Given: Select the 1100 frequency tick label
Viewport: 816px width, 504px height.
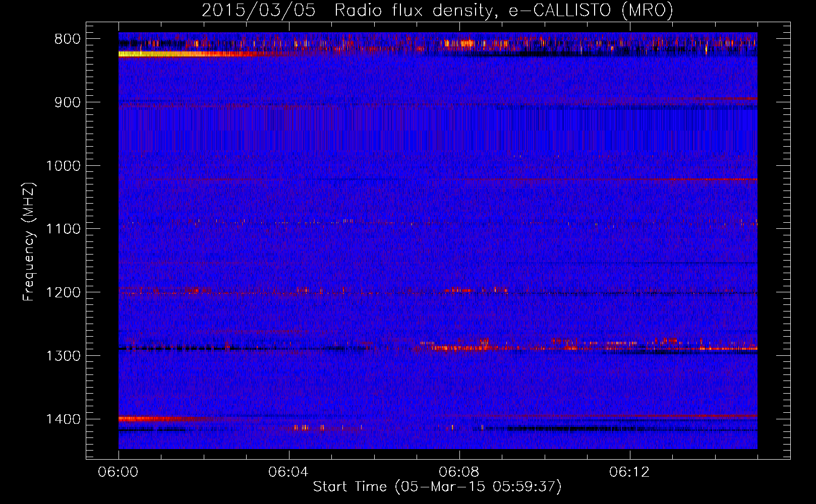Looking at the screenshot, I should [x=63, y=229].
